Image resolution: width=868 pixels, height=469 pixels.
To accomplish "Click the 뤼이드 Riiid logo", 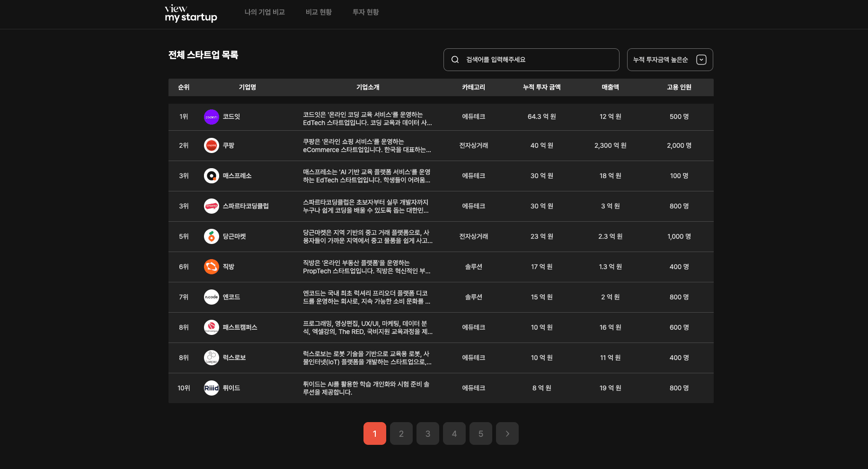I will [x=212, y=388].
